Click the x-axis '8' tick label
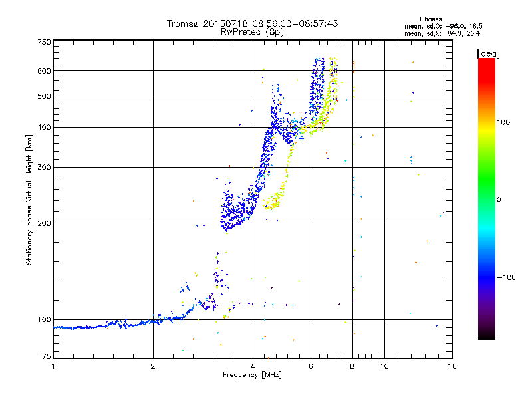Image resolution: width=532 pixels, height=399 pixels. pyautogui.click(x=352, y=366)
